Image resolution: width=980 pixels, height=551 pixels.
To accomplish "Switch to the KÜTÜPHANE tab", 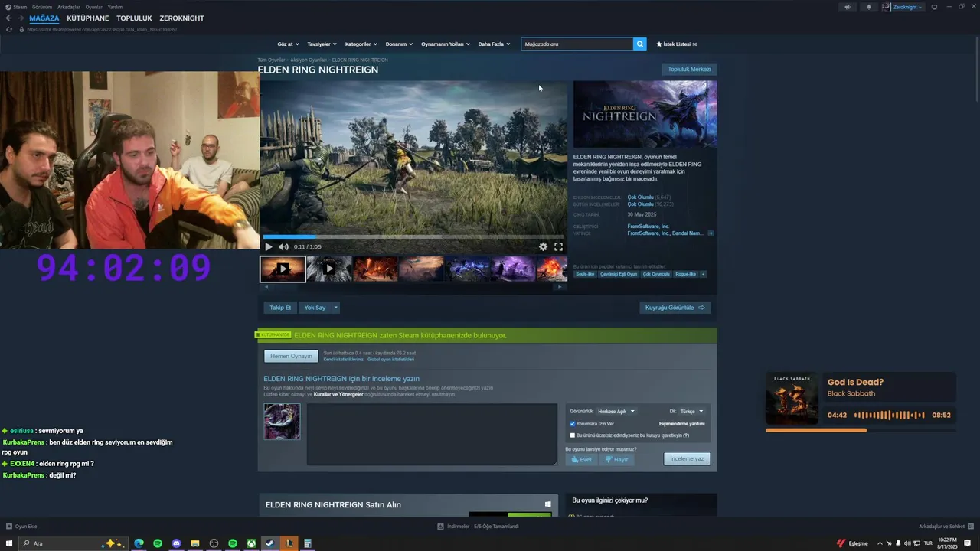I will point(88,18).
